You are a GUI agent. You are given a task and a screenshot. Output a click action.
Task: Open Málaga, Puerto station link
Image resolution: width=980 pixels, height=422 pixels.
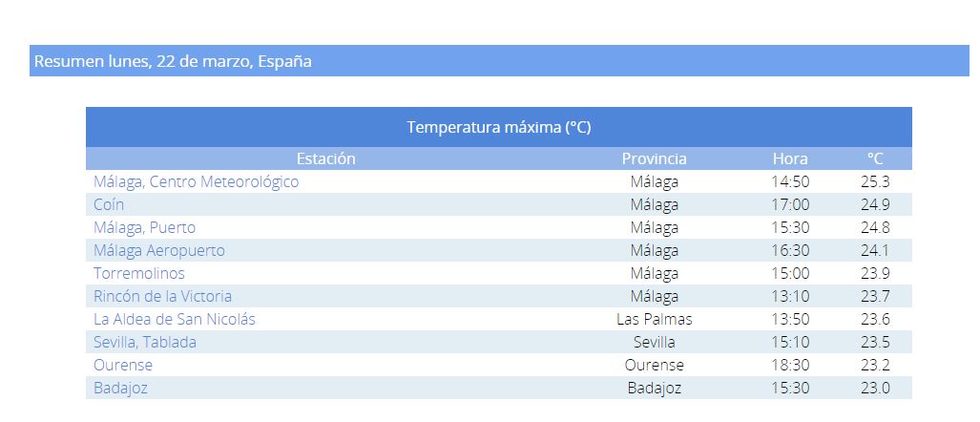tap(144, 227)
